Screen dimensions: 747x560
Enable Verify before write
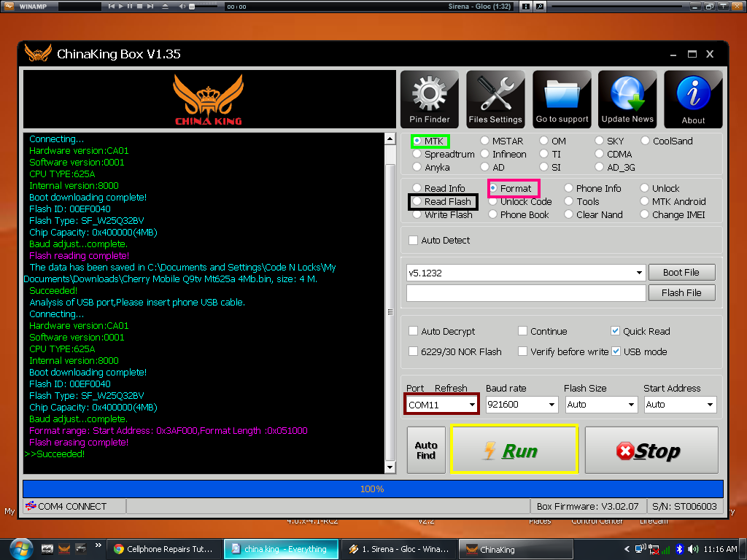pos(522,351)
